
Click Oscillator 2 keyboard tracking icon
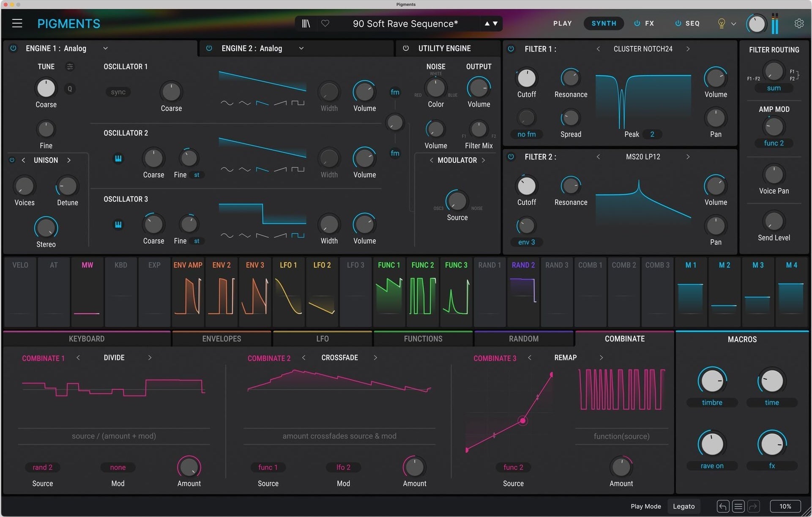[118, 159]
